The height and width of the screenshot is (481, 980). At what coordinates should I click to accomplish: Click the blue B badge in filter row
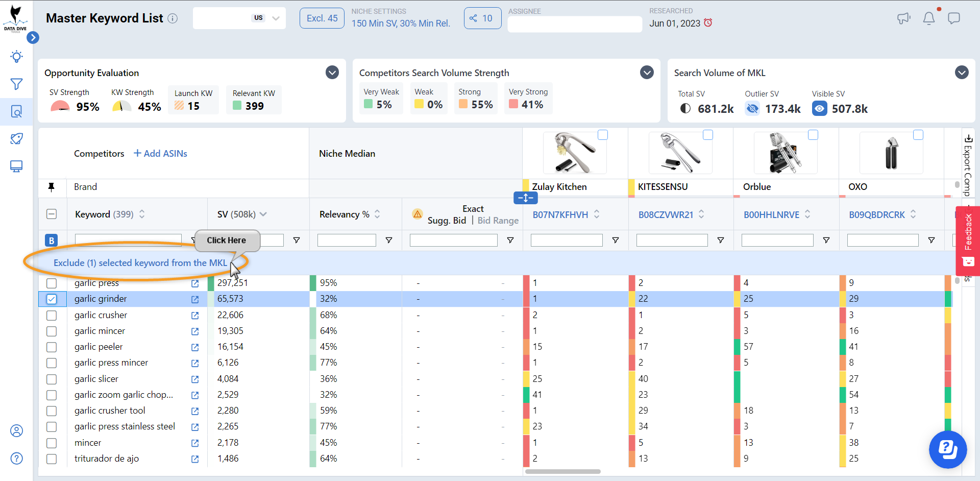pos(52,240)
